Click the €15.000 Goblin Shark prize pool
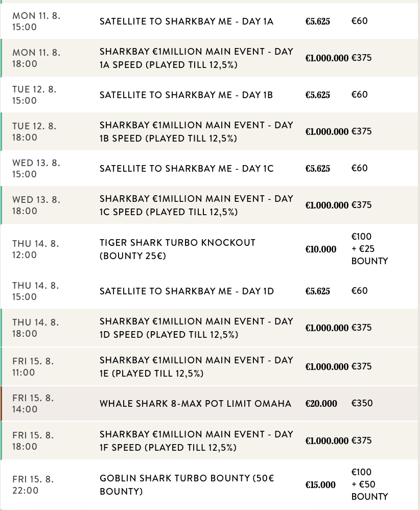The image size is (420, 510). click(321, 485)
